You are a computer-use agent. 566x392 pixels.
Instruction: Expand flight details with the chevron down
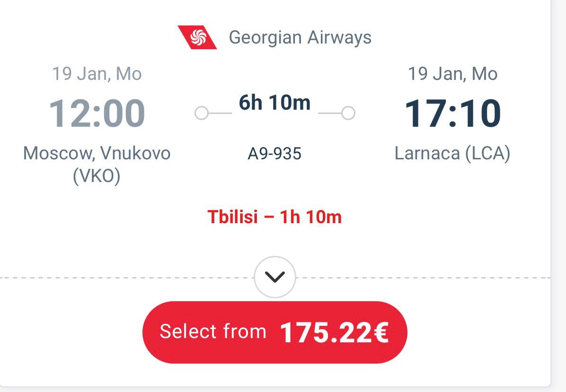pyautogui.click(x=274, y=277)
